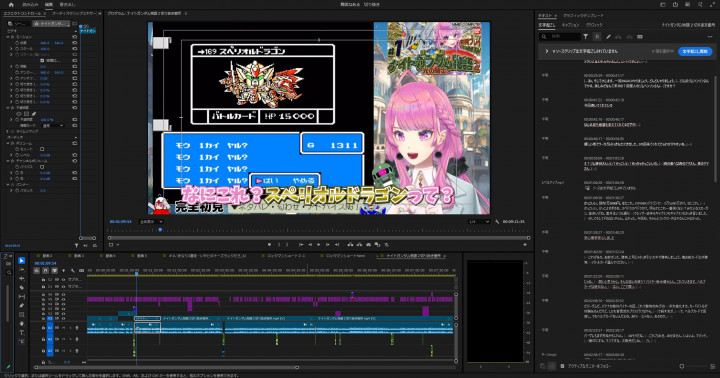Switch to the キャプション tab in Text panel
Screen dimensions: 720x378
[x=570, y=25]
